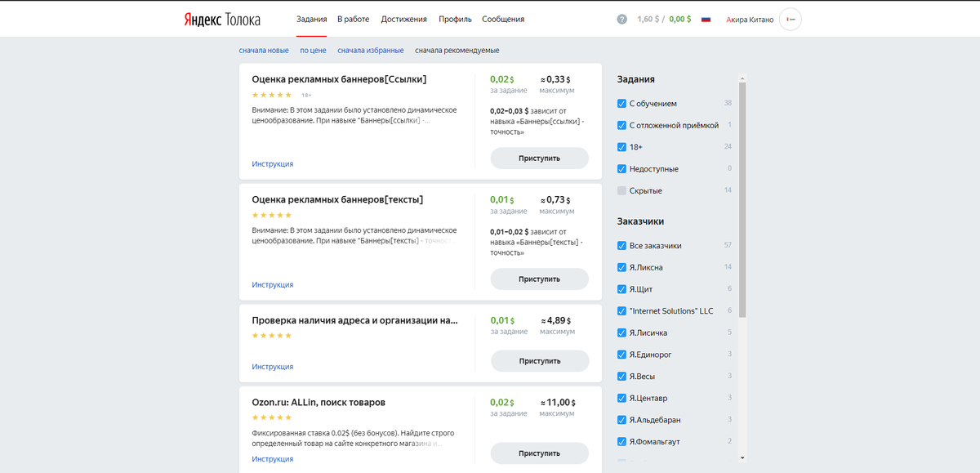Open the user avatar menu
Viewport: 980px width, 473px height.
[x=791, y=20]
